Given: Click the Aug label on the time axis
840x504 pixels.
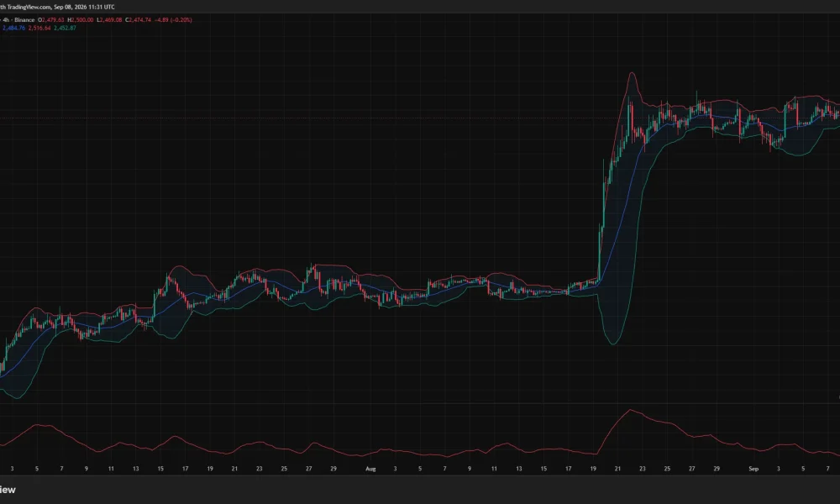Looking at the screenshot, I should click(x=370, y=469).
